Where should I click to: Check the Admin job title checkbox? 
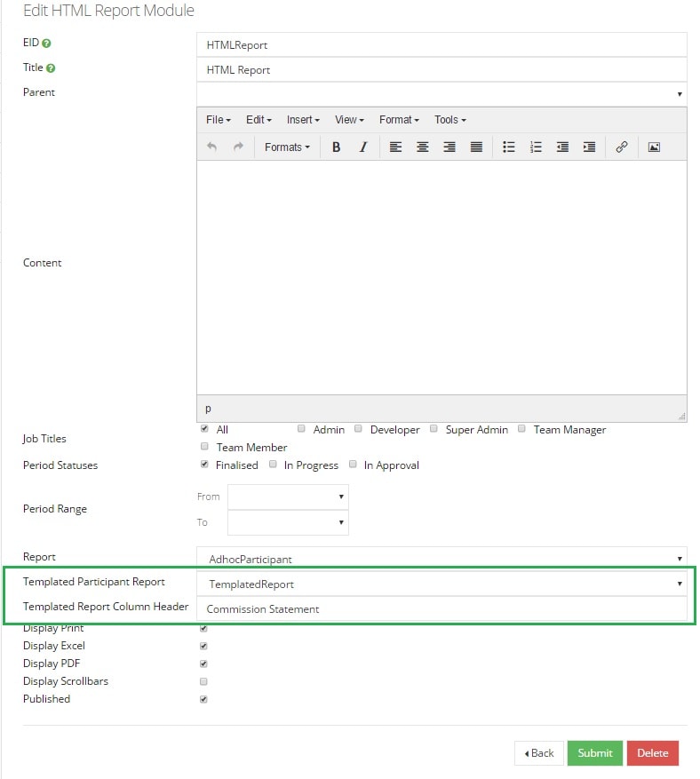coord(301,429)
